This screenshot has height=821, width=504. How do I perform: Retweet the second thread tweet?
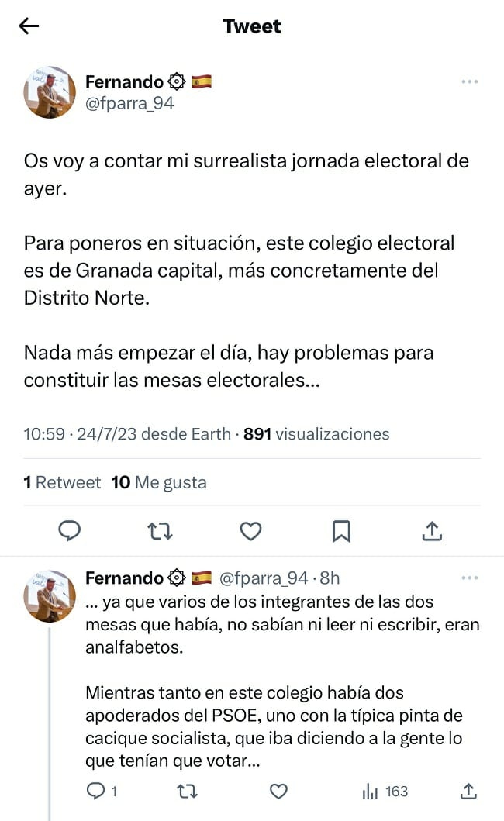point(187,791)
